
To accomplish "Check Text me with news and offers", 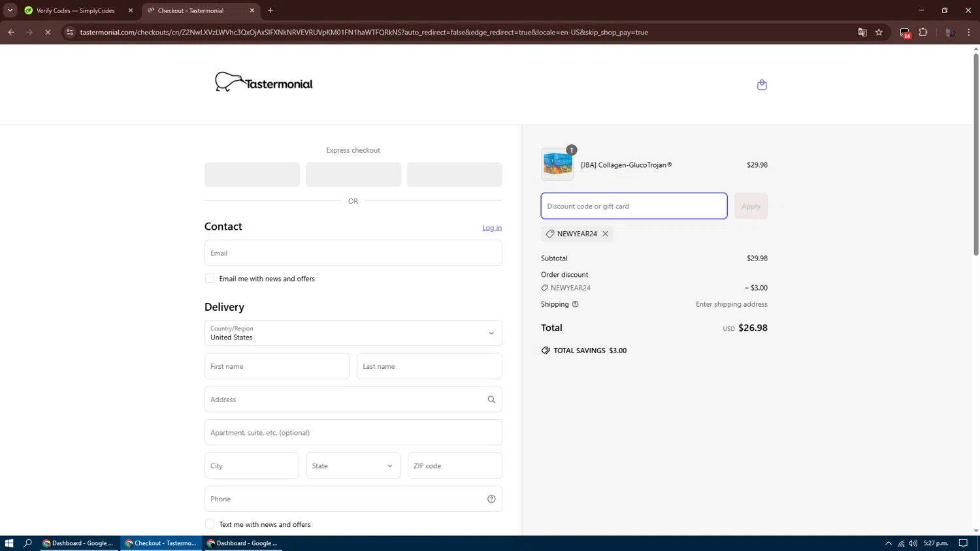I will point(210,524).
